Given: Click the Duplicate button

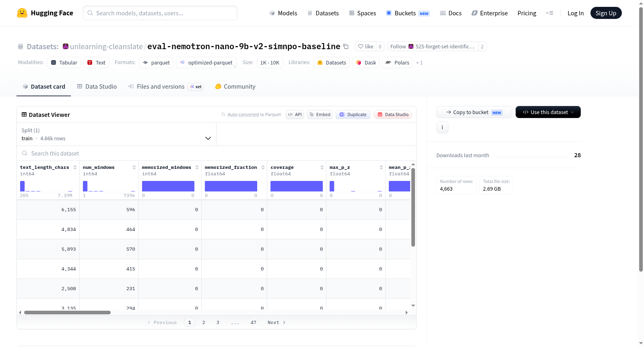Looking at the screenshot, I should tap(353, 114).
